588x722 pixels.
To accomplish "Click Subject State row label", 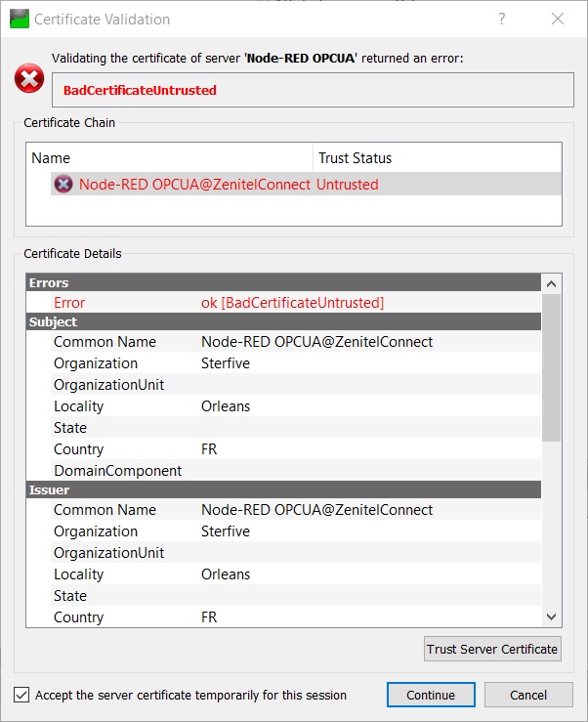I will pos(70,428).
